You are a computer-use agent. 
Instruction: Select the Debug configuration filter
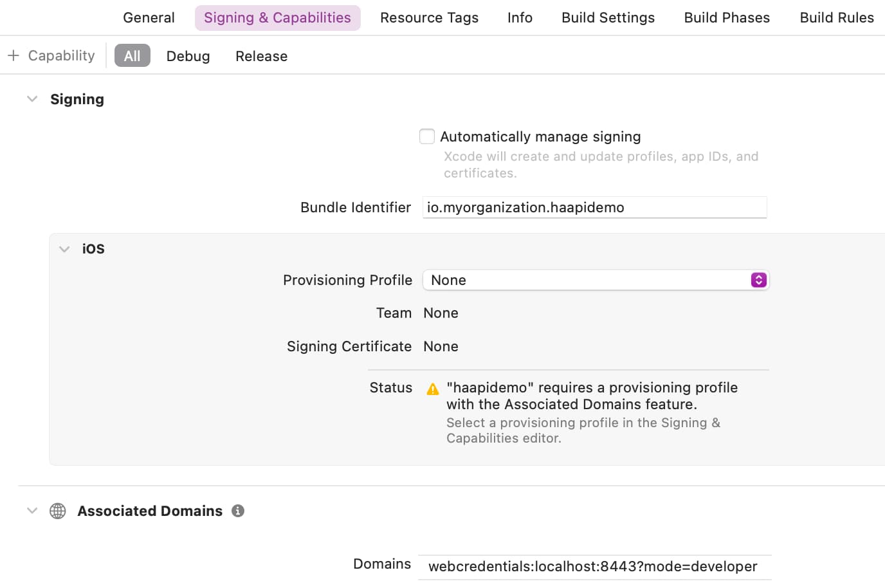point(188,56)
